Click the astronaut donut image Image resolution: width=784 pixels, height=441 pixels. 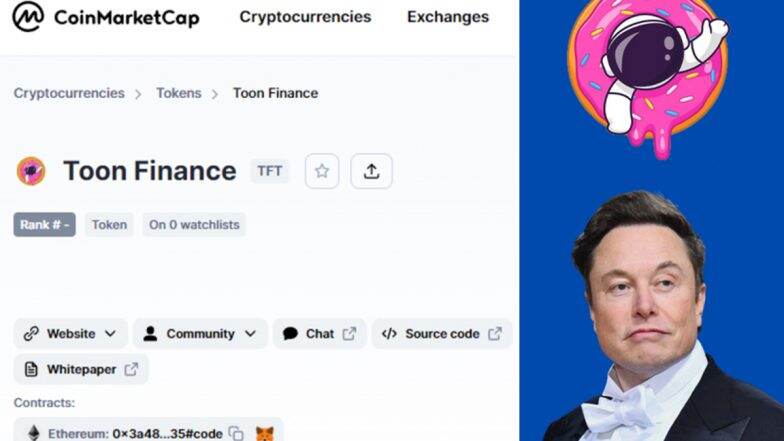coord(648,75)
